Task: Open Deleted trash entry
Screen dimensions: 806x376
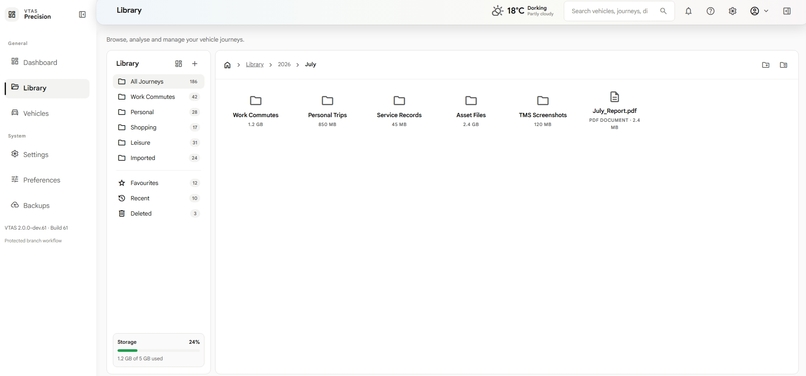Action: (158, 213)
